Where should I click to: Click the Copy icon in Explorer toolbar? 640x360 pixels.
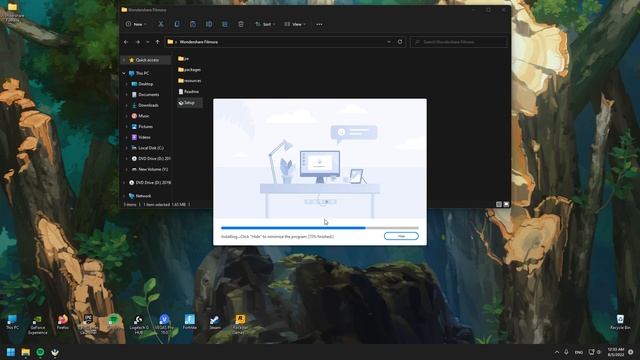pos(177,24)
